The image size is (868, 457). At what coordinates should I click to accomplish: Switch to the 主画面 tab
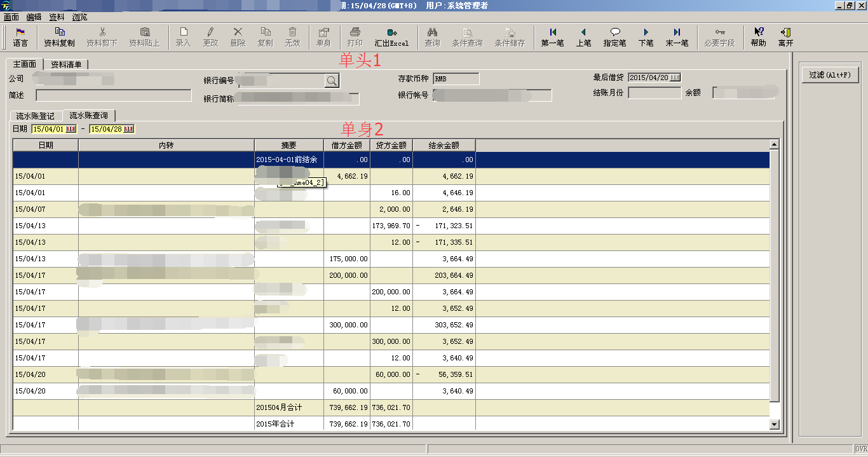tap(25, 64)
